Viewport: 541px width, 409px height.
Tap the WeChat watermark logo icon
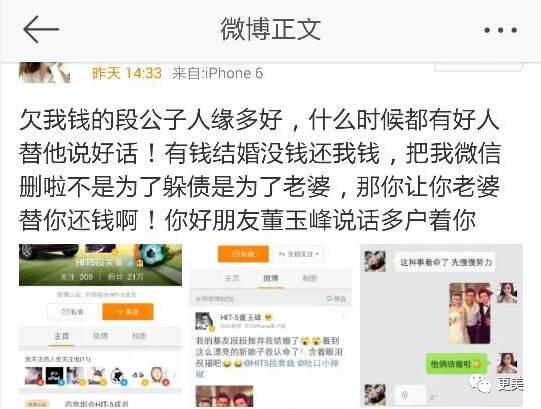[x=480, y=384]
